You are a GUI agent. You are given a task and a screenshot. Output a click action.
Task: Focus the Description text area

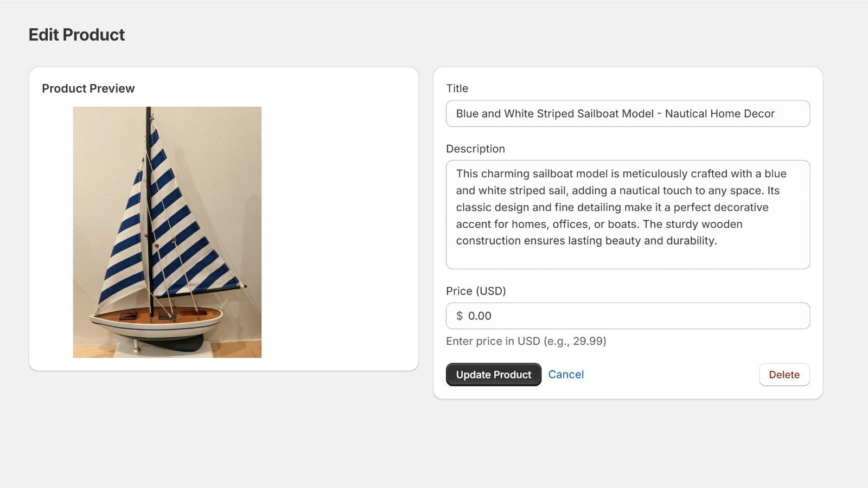click(x=627, y=215)
